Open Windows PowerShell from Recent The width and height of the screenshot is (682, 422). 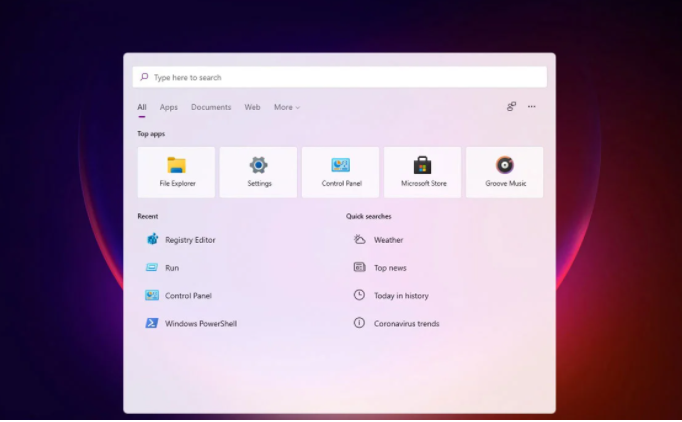coord(200,324)
